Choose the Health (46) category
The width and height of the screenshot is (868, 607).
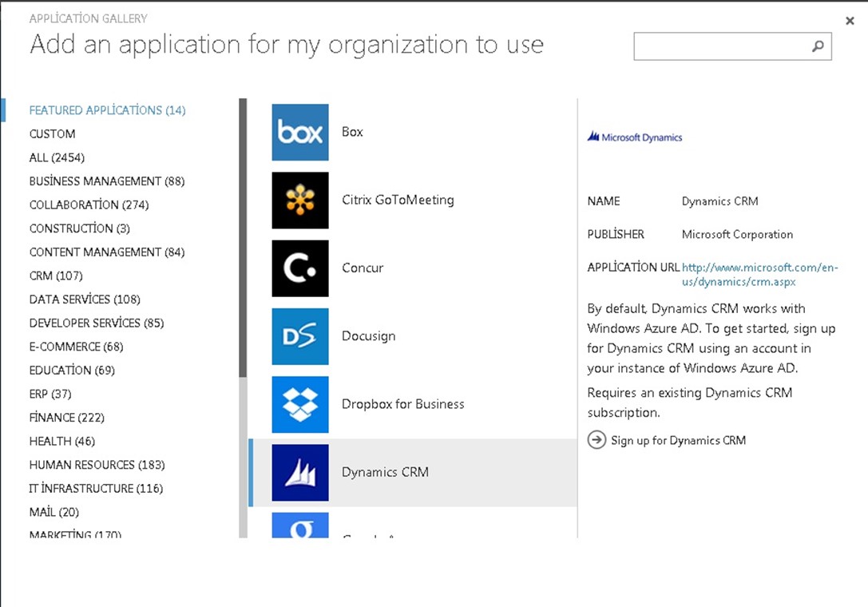click(x=62, y=442)
